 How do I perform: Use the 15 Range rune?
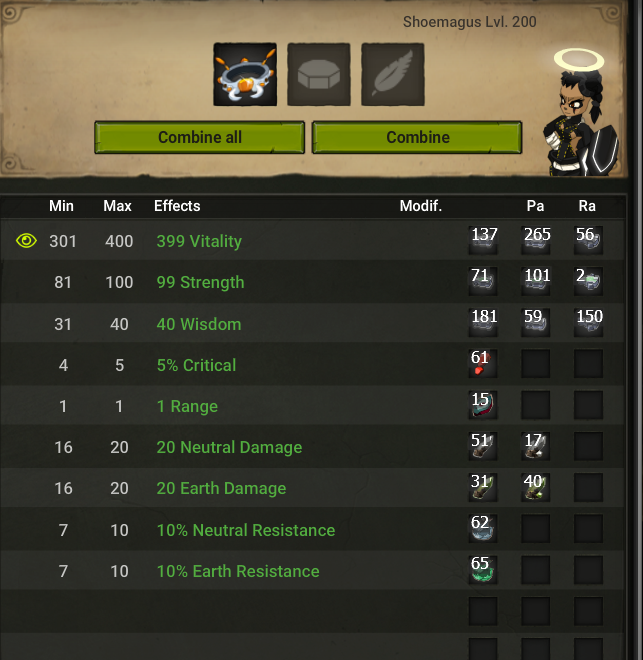coord(483,405)
